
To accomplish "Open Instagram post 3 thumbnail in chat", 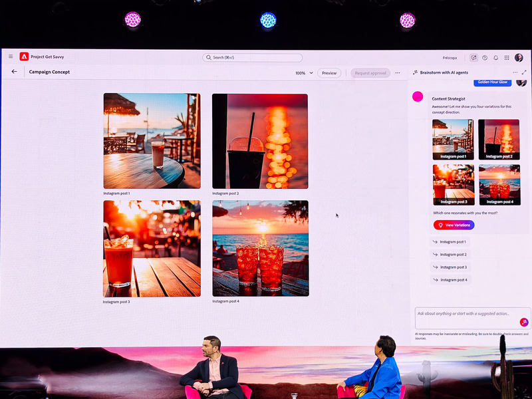I will click(x=454, y=185).
